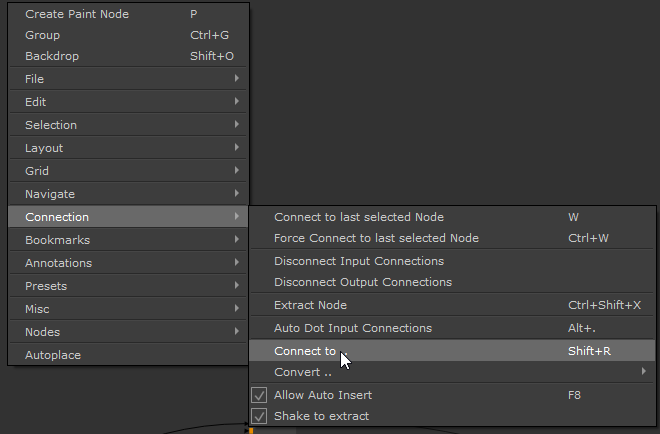Click Extract Node option
The image size is (660, 434).
[x=311, y=305]
